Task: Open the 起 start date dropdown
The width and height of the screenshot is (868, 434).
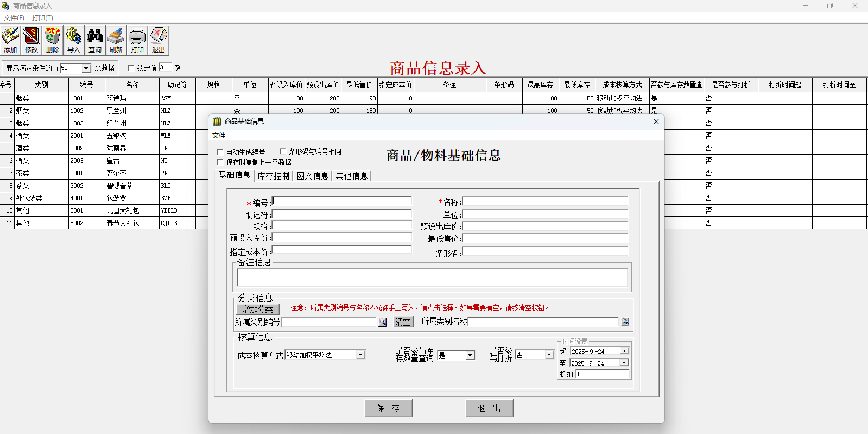Action: coord(624,351)
